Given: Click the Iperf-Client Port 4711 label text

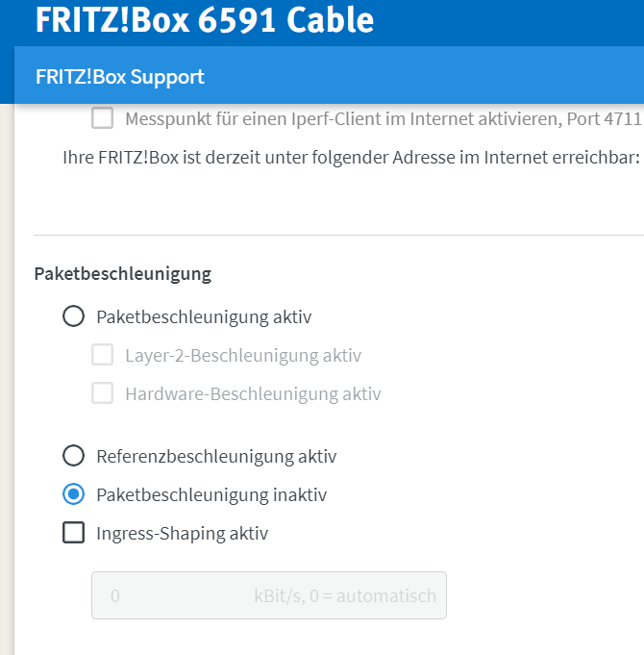Looking at the screenshot, I should [x=383, y=118].
